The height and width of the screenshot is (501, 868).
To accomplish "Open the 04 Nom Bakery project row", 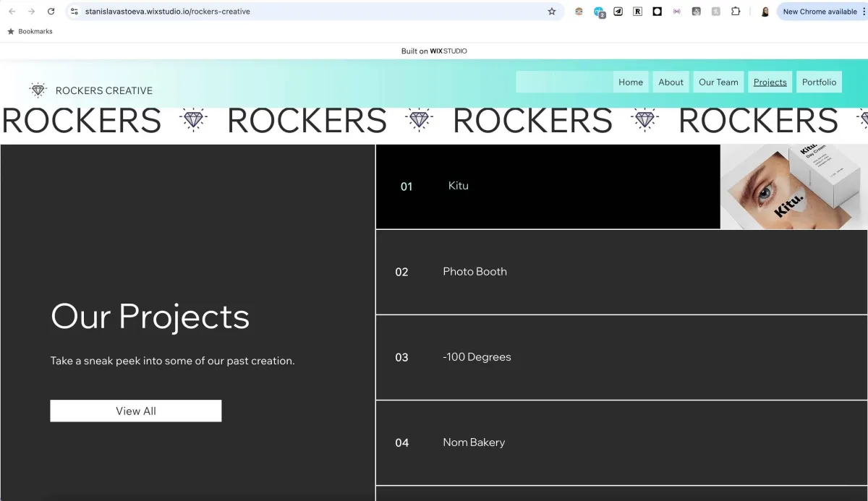I will pos(621,442).
